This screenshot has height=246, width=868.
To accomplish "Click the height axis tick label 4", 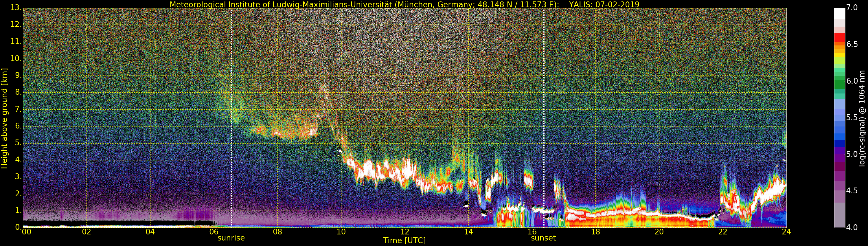I will (x=18, y=160).
